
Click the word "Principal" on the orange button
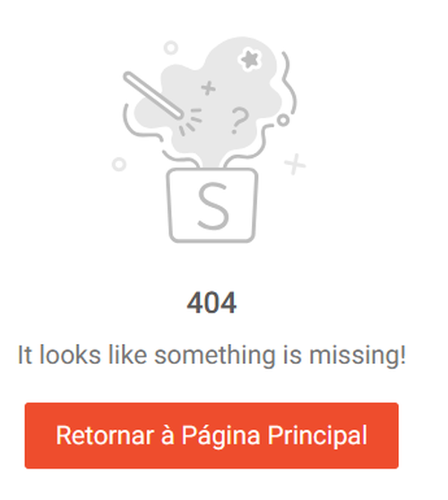click(x=317, y=435)
